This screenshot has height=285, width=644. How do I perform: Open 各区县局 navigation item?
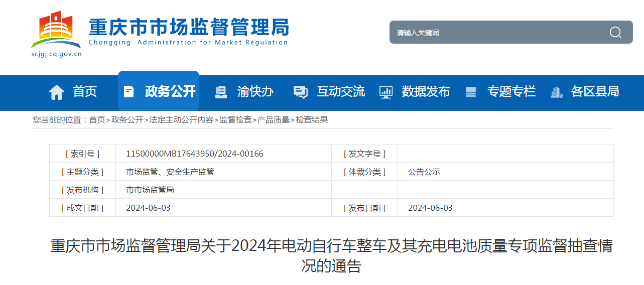click(595, 91)
